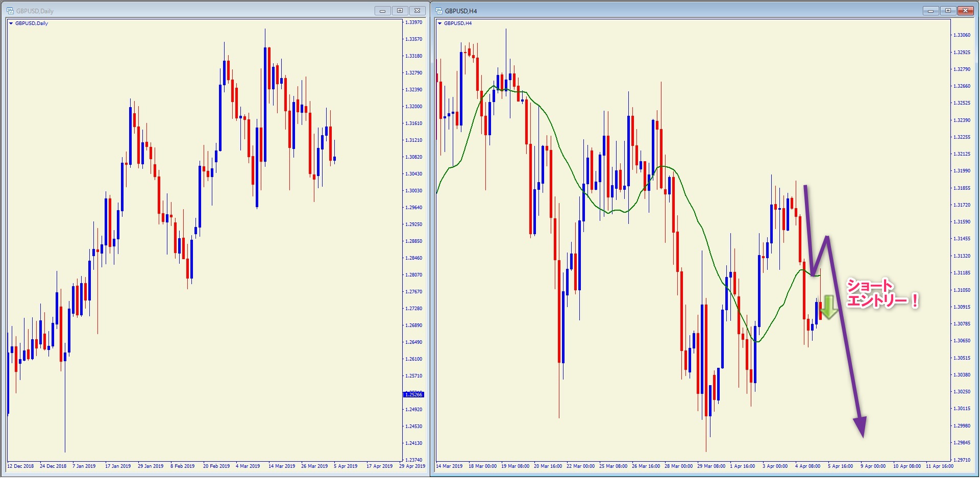Click the 1.26890 price level on the Daily axis
The image size is (980, 478).
click(414, 325)
